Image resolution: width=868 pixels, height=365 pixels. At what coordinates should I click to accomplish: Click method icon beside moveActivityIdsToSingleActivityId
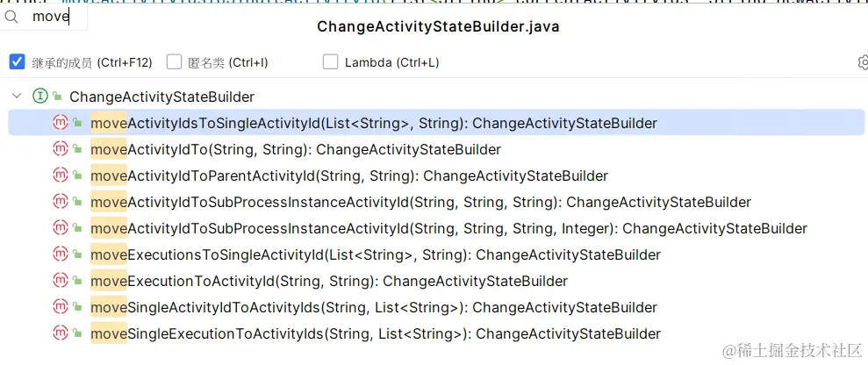[x=61, y=123]
